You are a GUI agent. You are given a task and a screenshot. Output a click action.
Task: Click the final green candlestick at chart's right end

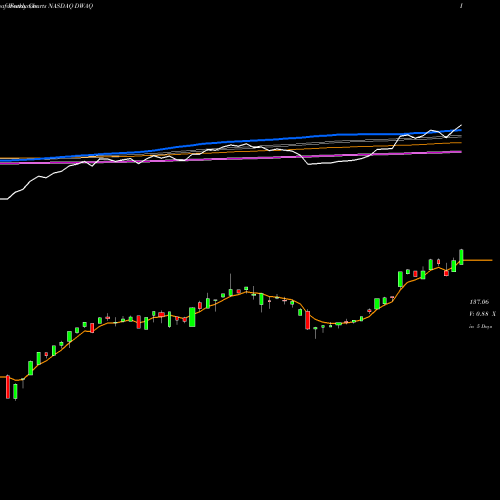461,257
